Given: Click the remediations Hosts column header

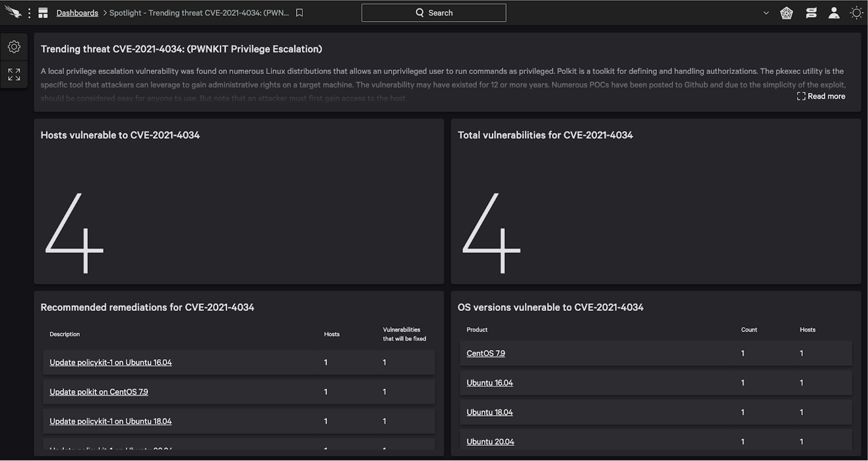Looking at the screenshot, I should [x=332, y=334].
